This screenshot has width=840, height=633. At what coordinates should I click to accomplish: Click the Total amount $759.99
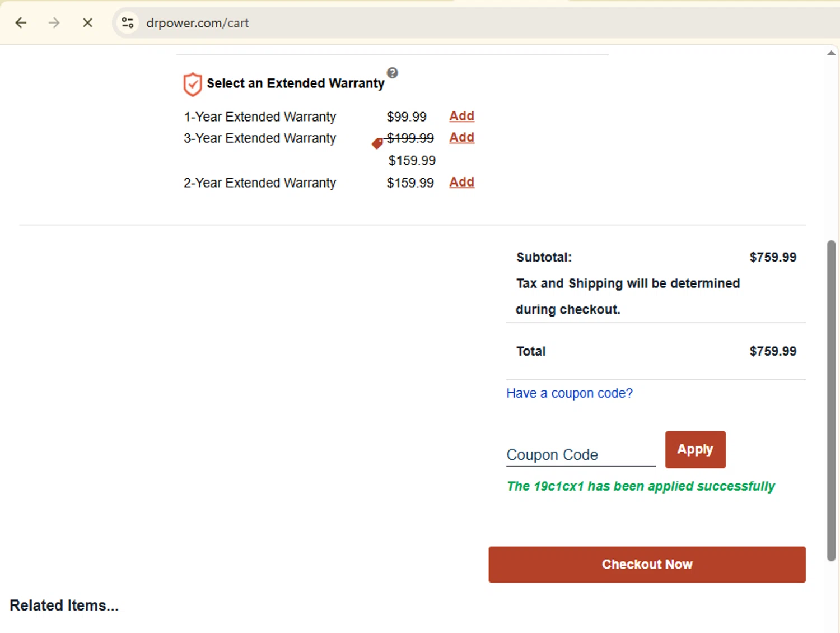point(772,351)
